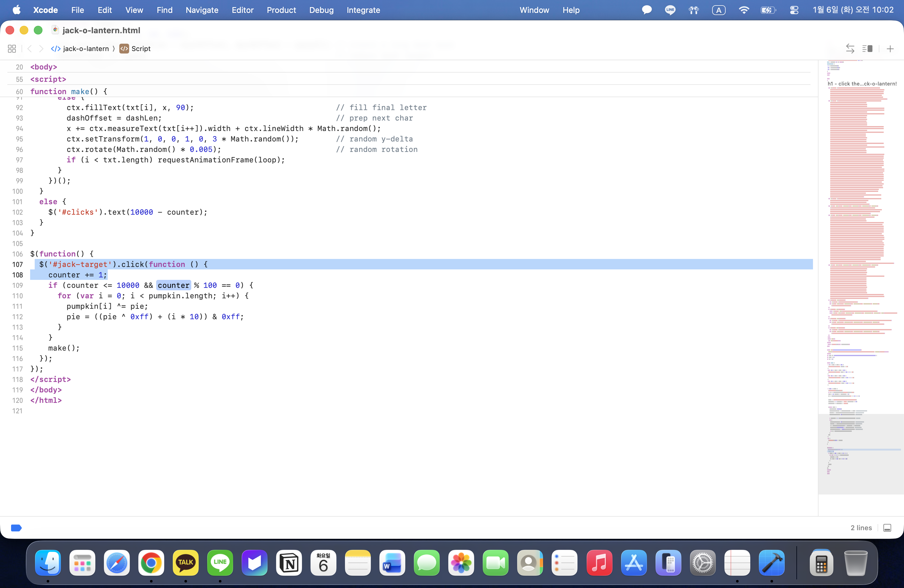Viewport: 904px width, 588px height.
Task: Click the code review arrows icon
Action: [x=850, y=49]
